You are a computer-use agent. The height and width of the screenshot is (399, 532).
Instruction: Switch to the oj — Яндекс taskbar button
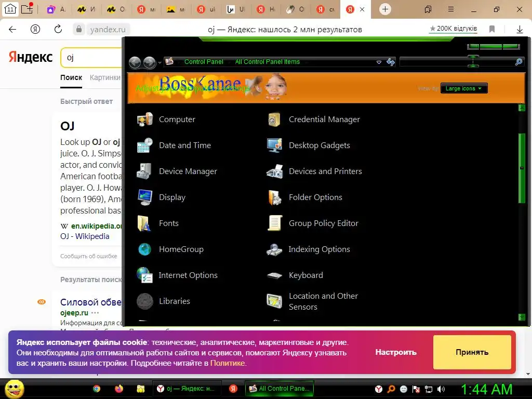click(187, 389)
